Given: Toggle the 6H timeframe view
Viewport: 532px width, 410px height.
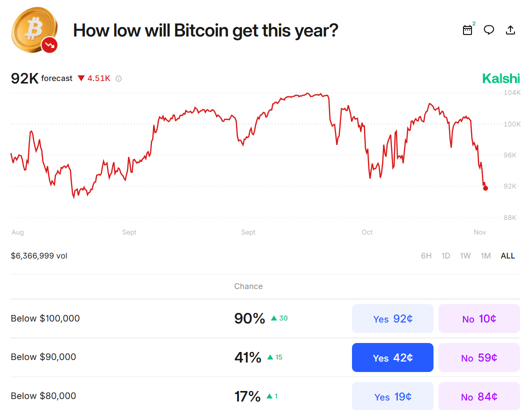Looking at the screenshot, I should point(426,255).
